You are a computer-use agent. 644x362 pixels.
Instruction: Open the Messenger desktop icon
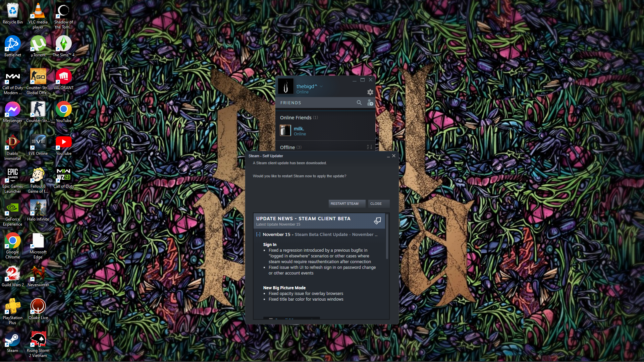point(12,112)
